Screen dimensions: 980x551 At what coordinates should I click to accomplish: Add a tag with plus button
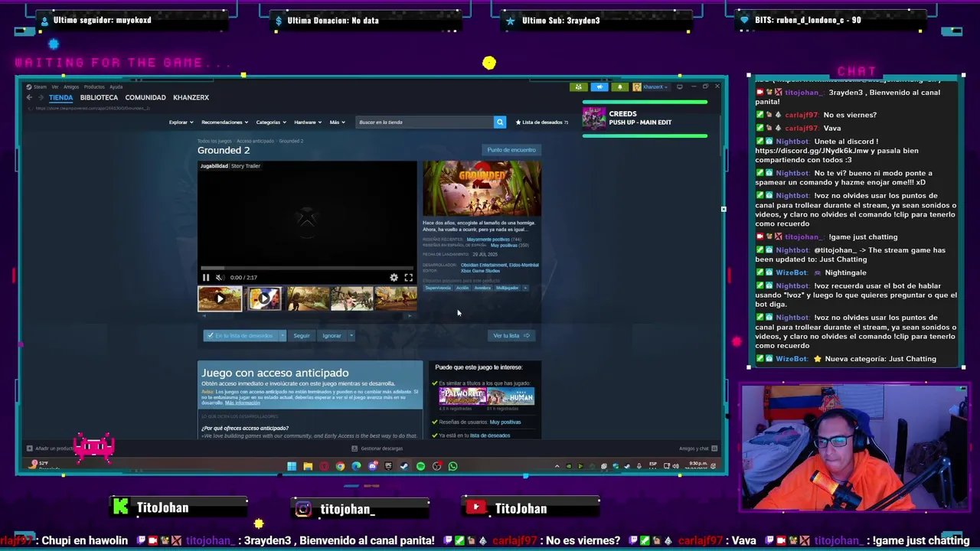pyautogui.click(x=525, y=288)
